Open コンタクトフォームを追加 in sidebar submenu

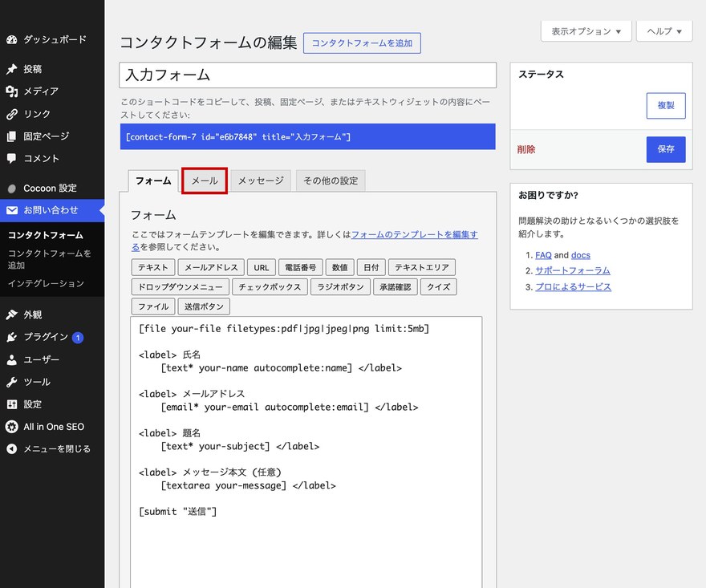pos(50,259)
